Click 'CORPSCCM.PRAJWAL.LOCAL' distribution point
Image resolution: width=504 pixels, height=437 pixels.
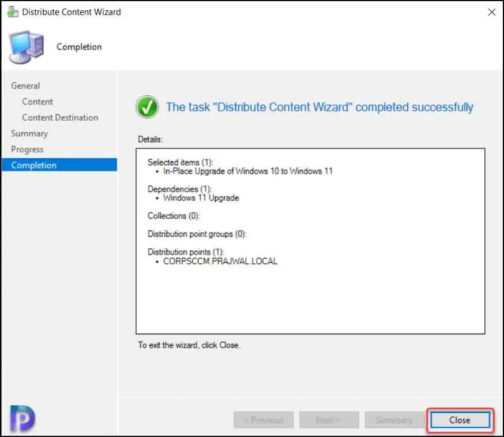220,261
